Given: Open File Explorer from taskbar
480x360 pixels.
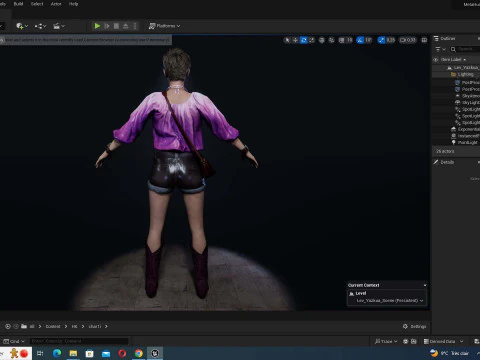Looking at the screenshot, I should tap(73, 353).
